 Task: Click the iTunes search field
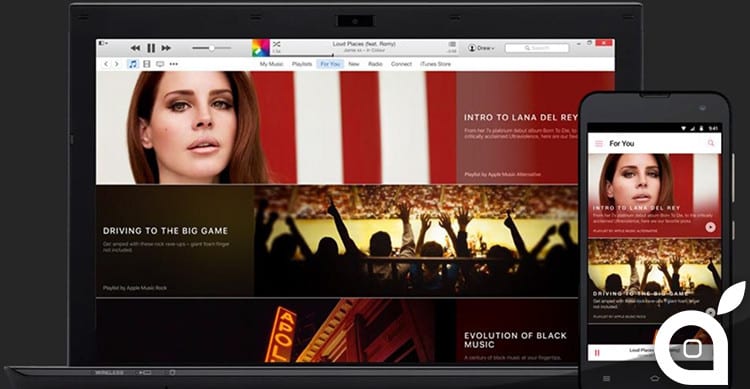click(x=537, y=48)
